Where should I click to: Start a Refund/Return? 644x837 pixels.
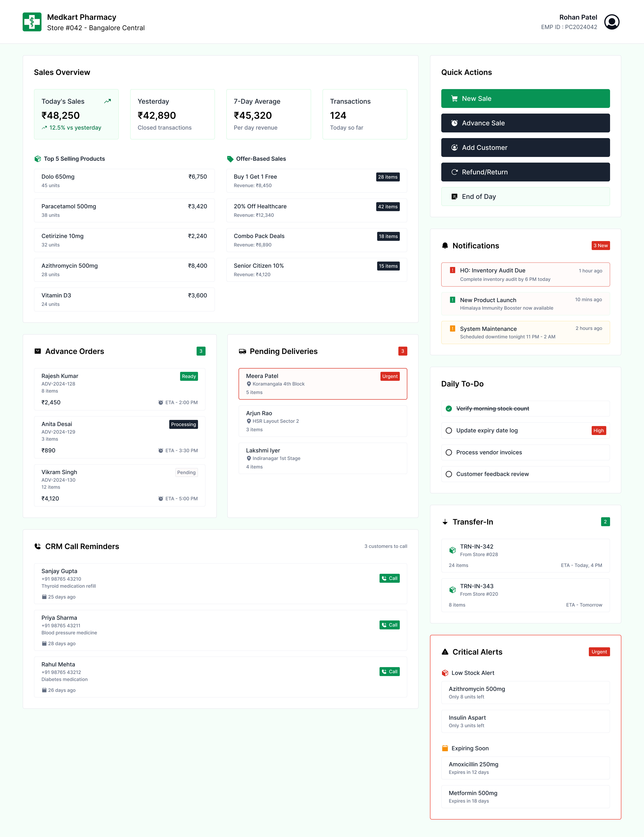click(x=525, y=172)
